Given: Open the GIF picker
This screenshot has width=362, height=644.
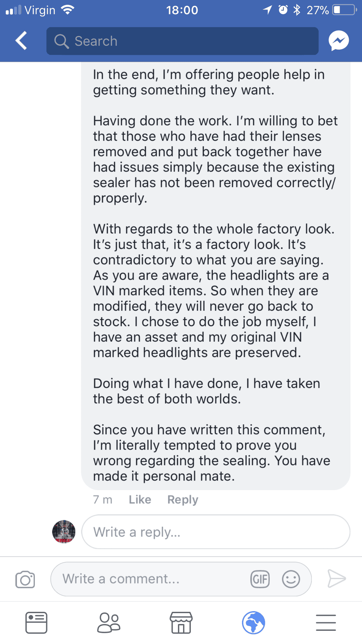Looking at the screenshot, I should [260, 579].
